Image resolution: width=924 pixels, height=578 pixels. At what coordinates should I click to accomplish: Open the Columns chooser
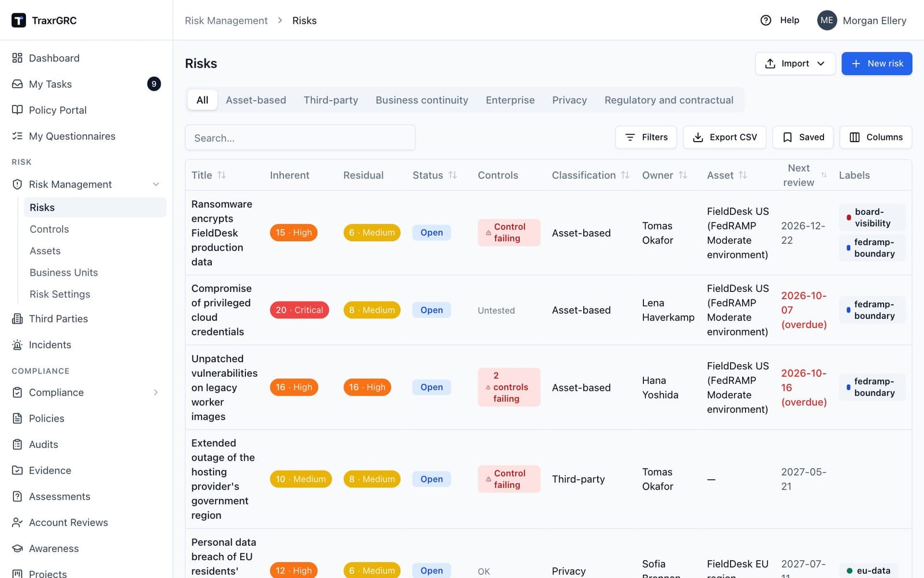(875, 137)
